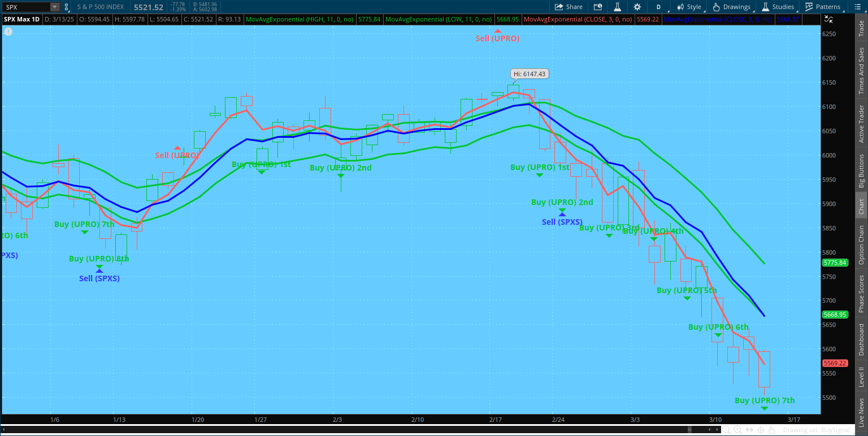The width and height of the screenshot is (868, 436).
Task: Open the Phase Scores sidebar tab
Action: (x=861, y=293)
